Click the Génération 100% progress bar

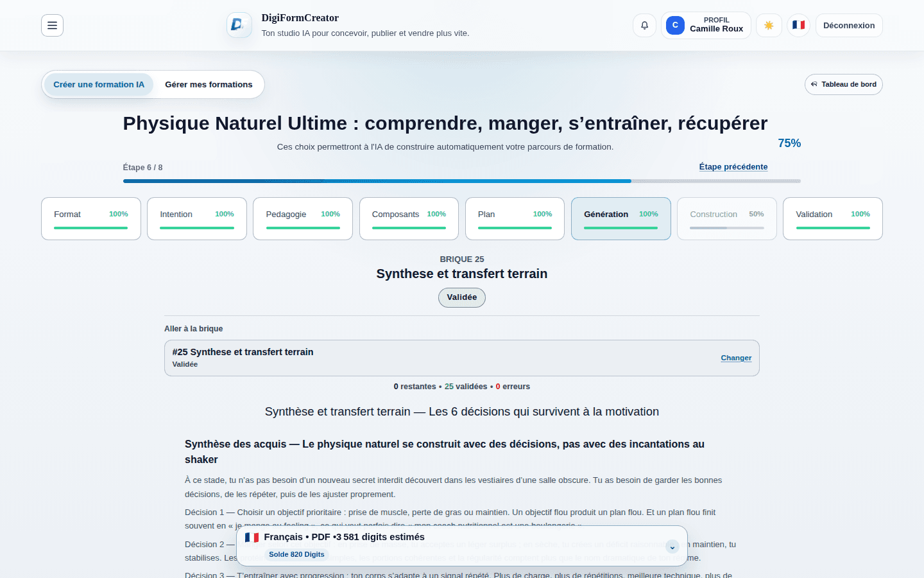pos(621,228)
